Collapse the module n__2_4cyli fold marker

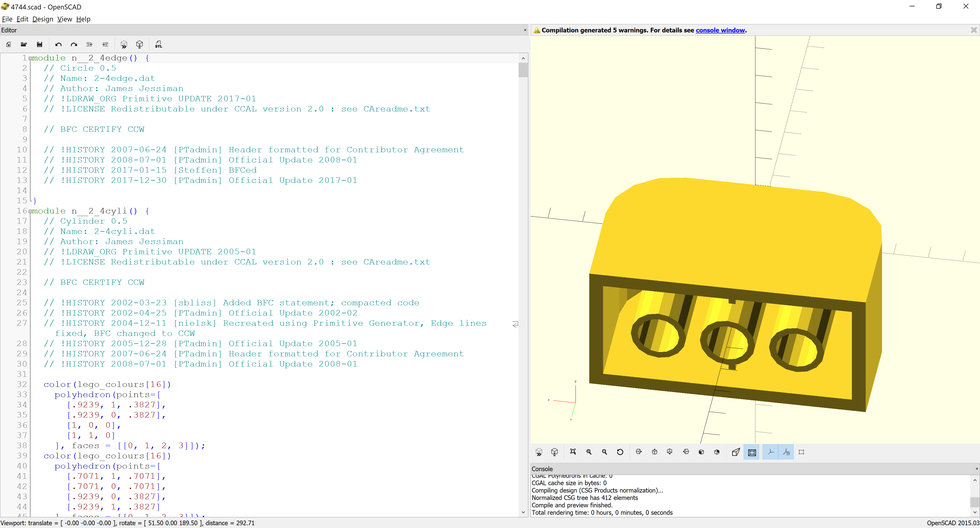(30, 211)
